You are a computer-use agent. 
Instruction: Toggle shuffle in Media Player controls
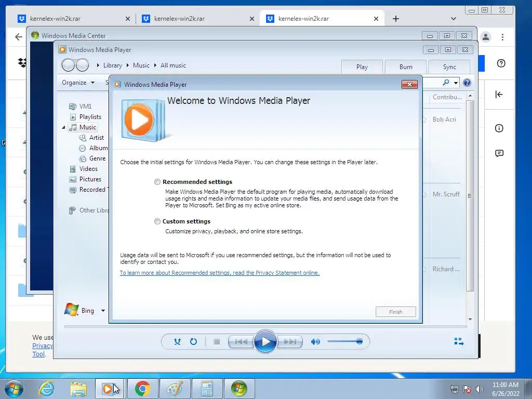click(177, 342)
